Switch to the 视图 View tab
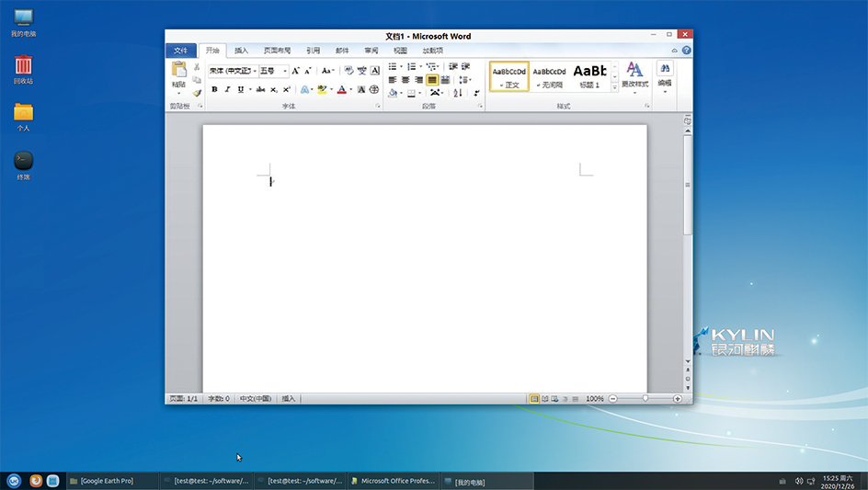The width and height of the screenshot is (868, 490). tap(400, 51)
